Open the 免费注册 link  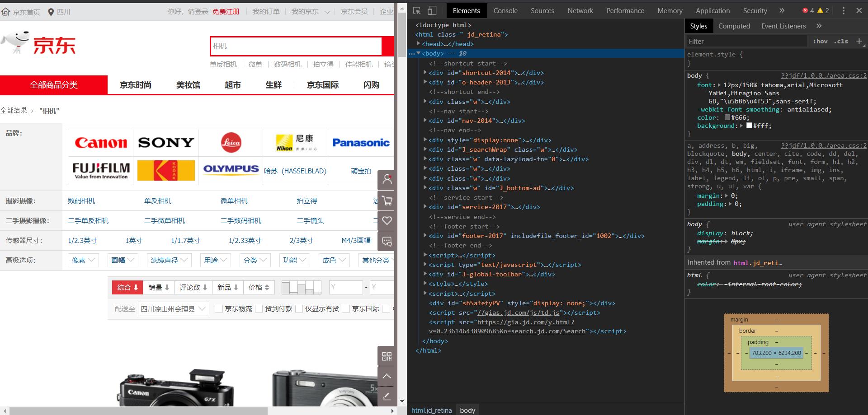coord(226,12)
